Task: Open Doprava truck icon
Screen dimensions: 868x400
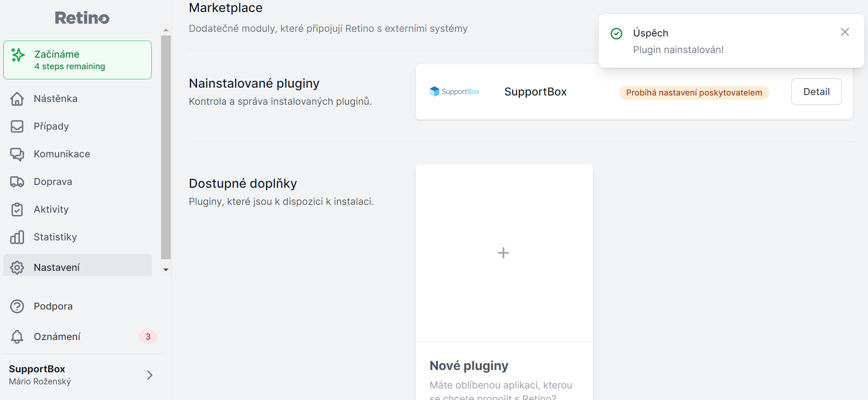Action: 17,182
